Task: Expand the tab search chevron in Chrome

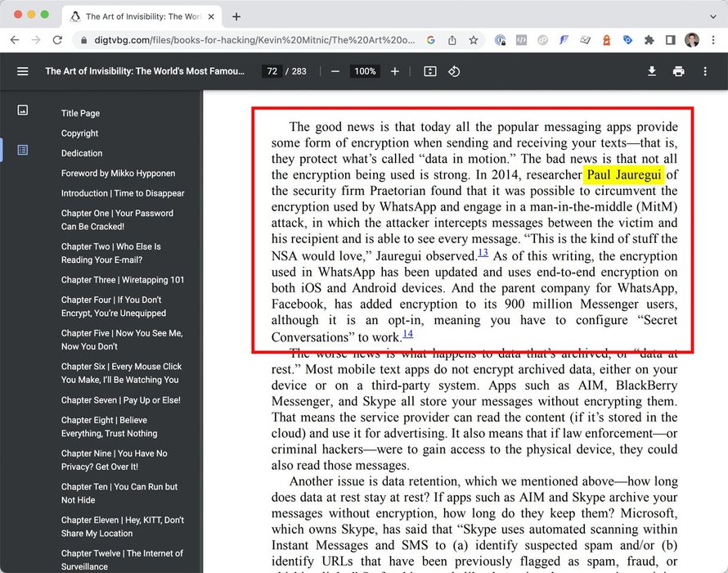Action: 712,16
